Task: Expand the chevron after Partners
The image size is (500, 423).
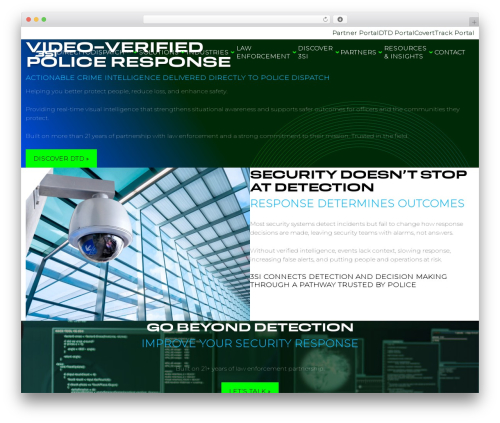Action: (380, 52)
